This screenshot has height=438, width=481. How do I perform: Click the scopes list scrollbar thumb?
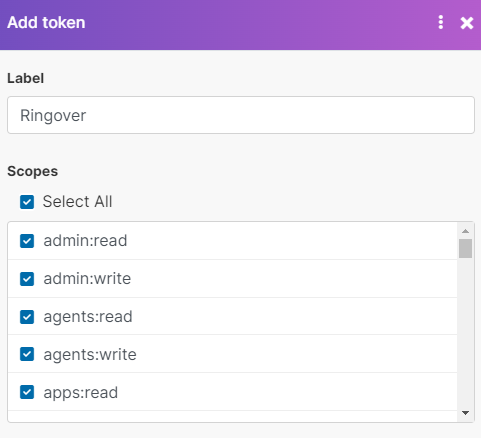(x=465, y=248)
